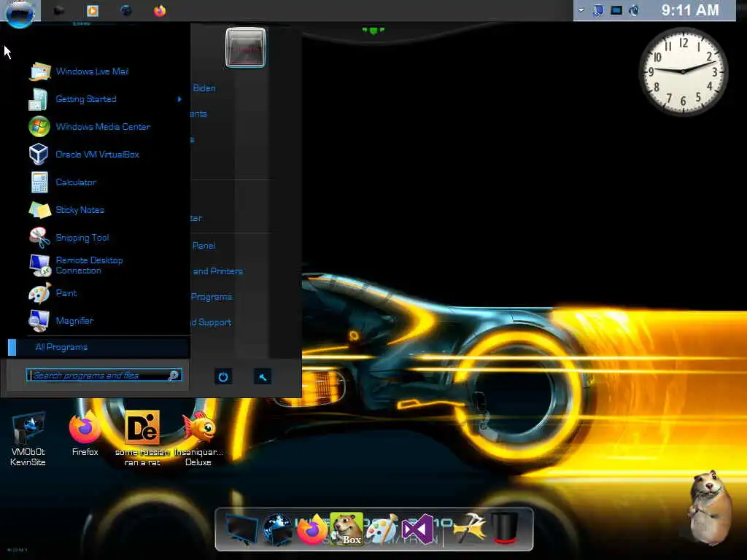
Task: Focus the Search programs and files box
Action: click(104, 376)
